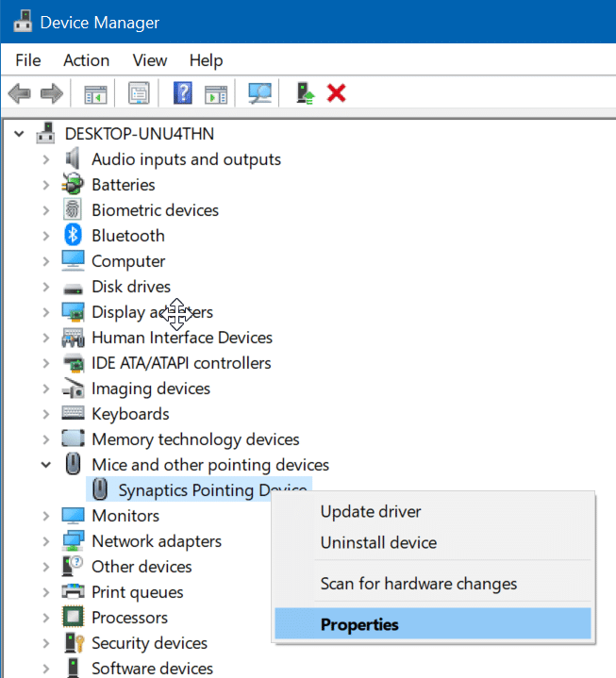616x678 pixels.
Task: Collapse the DESKTOP-UNU4THN root node
Action: (19, 134)
